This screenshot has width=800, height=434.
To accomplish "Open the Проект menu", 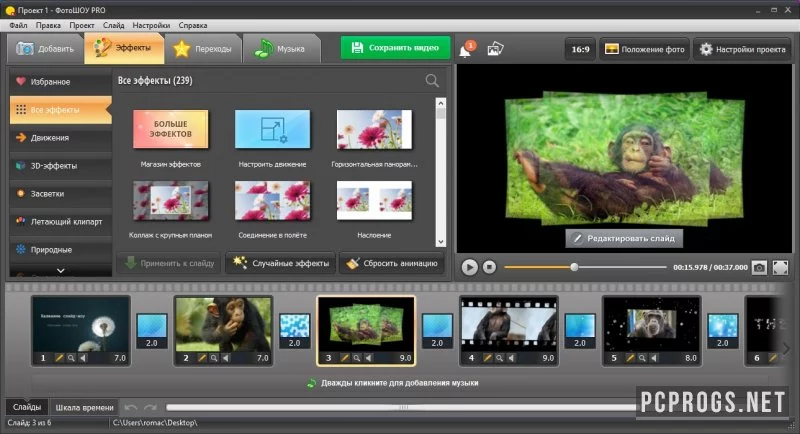I will (82, 25).
